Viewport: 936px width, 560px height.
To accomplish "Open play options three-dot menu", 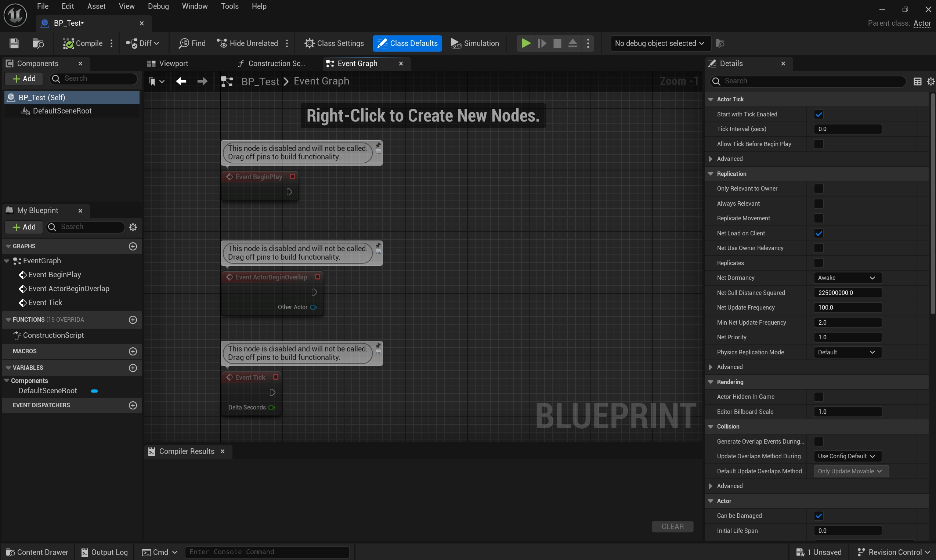I will click(588, 43).
